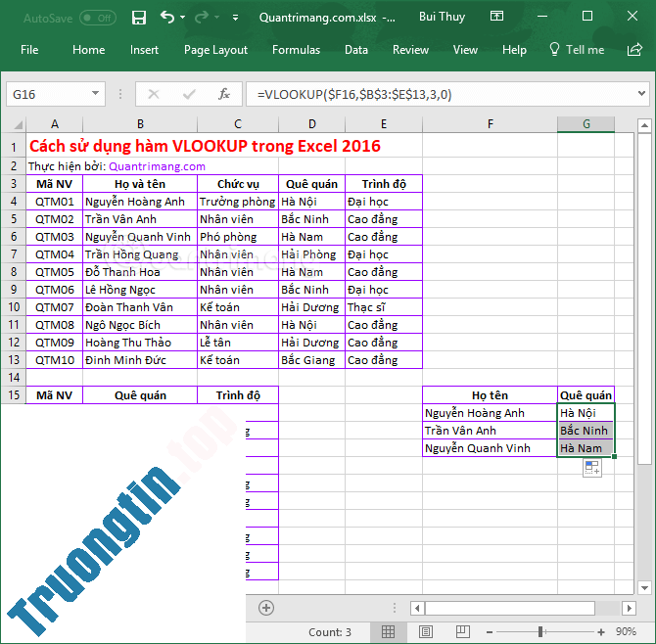Click the 90% zoom level
The width and height of the screenshot is (656, 644).
[626, 631]
